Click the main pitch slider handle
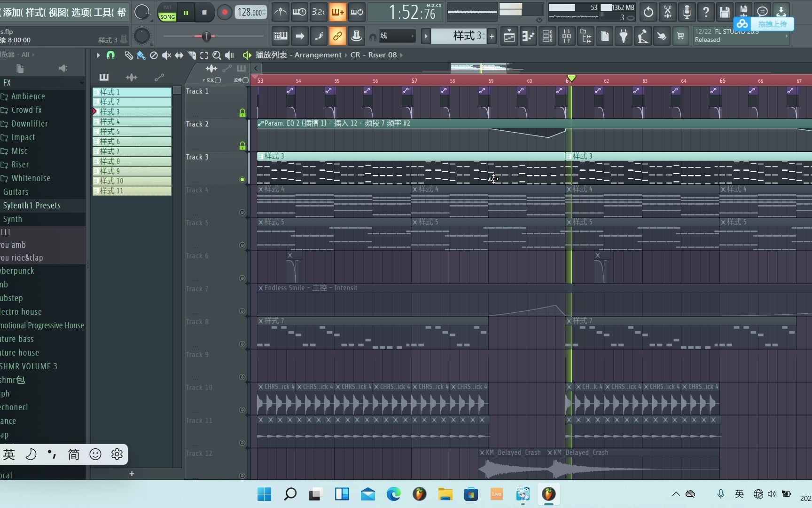Image resolution: width=812 pixels, height=508 pixels. [x=206, y=36]
